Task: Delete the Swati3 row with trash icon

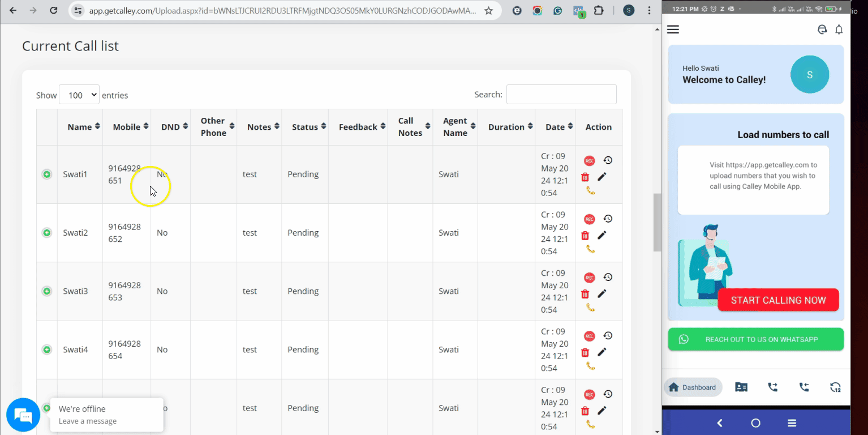Action: coord(585,294)
